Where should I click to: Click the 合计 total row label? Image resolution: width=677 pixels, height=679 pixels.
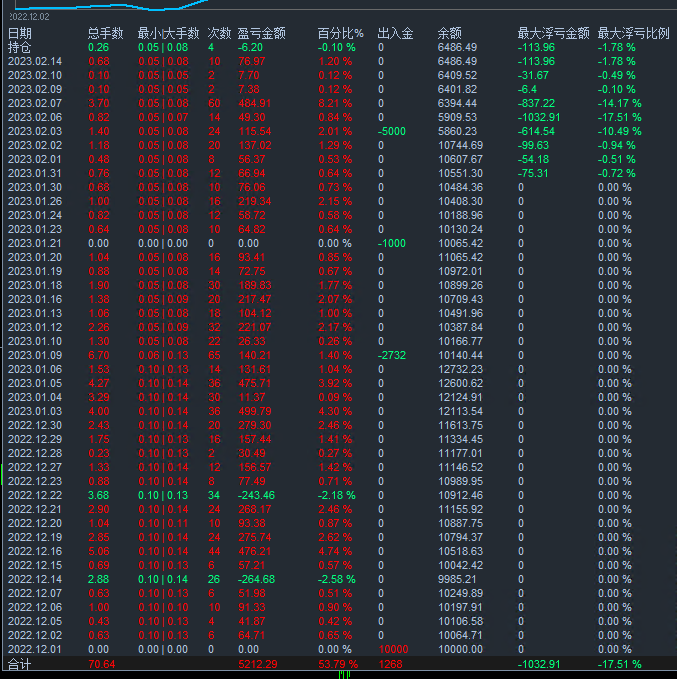(19, 665)
